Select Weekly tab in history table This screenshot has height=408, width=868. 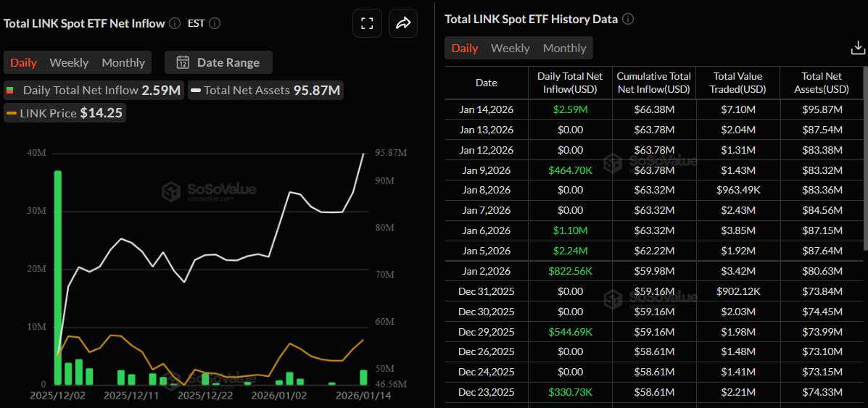(x=510, y=48)
